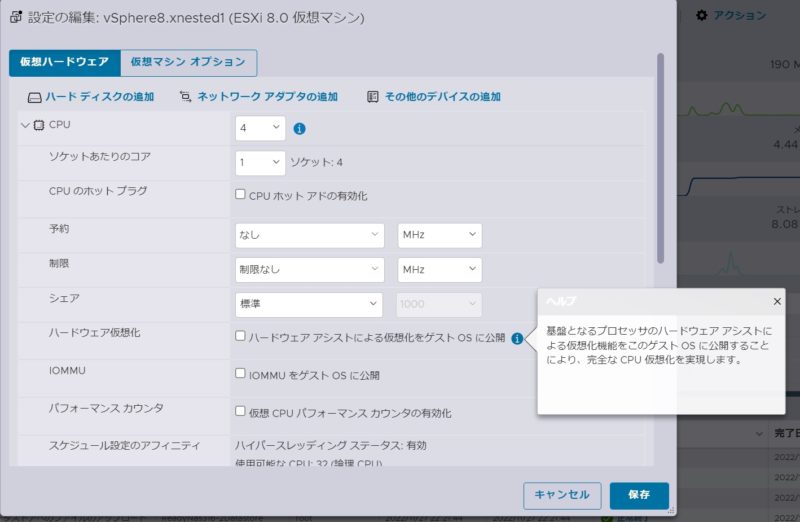This screenshot has width=800, height=522.
Task: Click the disabled shares 1000 dropdown
Action: 439,305
